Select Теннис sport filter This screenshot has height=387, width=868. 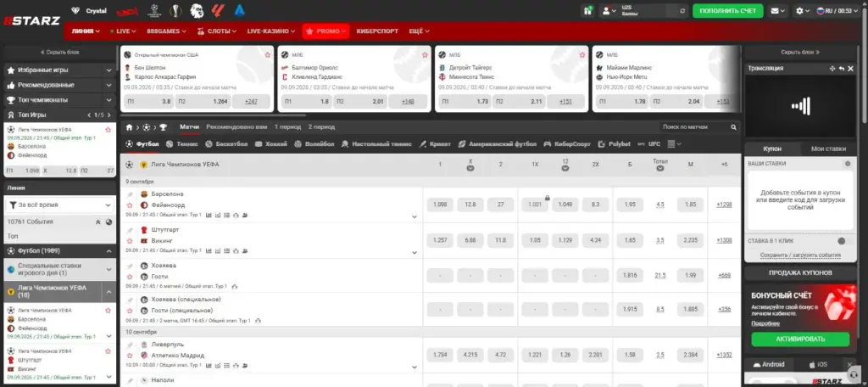point(183,144)
